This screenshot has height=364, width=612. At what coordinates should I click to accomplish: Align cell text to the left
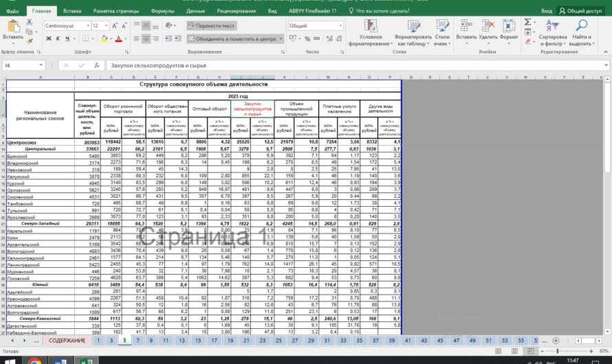point(137,38)
